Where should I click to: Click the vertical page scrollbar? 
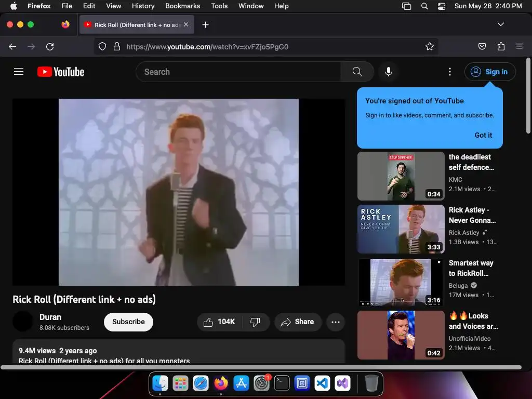528,96
